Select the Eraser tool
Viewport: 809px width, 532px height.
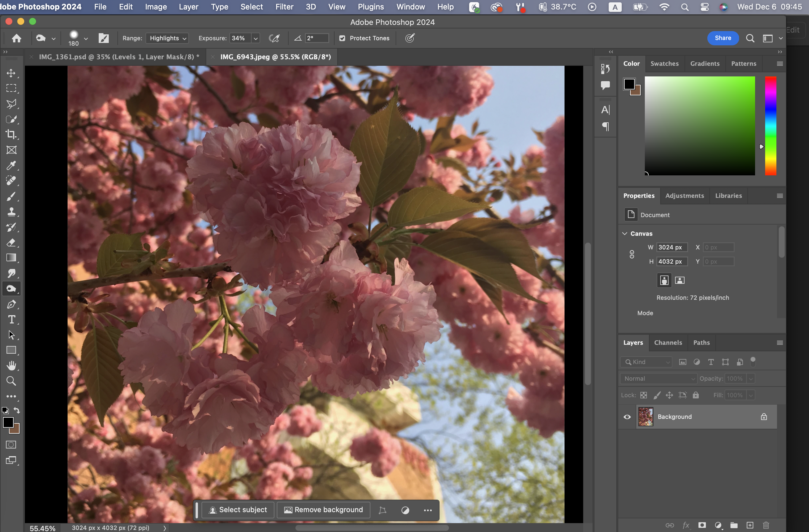(11, 243)
